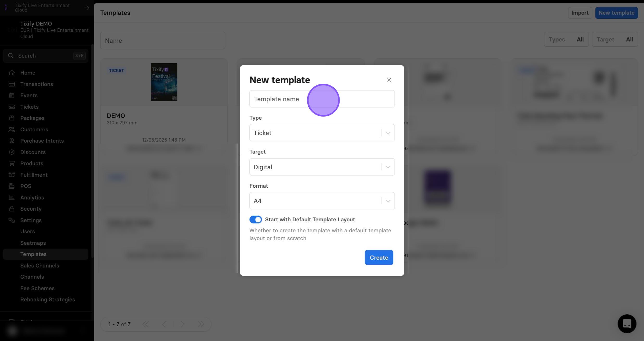Open Channels menu item

32,277
